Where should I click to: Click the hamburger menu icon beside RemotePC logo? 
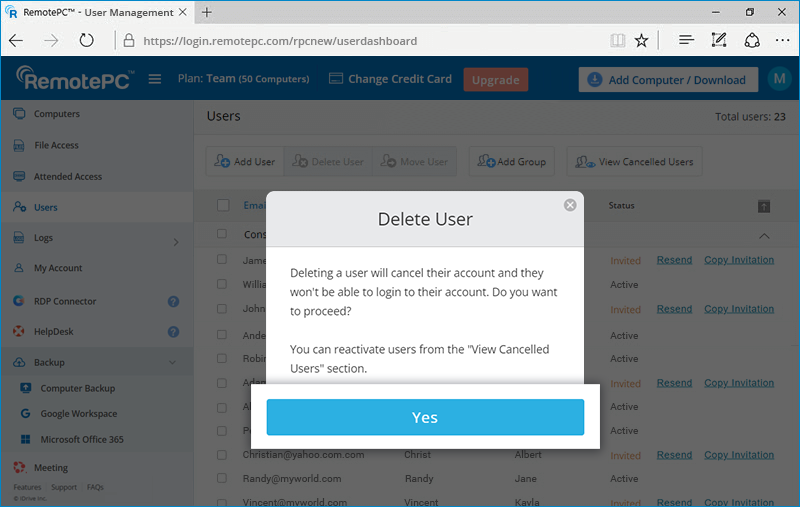(155, 80)
